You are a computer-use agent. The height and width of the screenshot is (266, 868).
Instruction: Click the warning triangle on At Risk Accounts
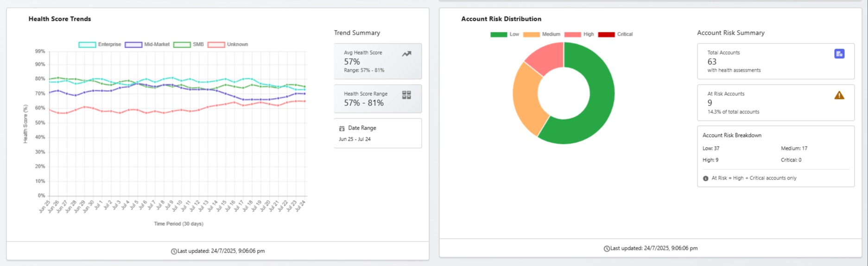point(839,95)
